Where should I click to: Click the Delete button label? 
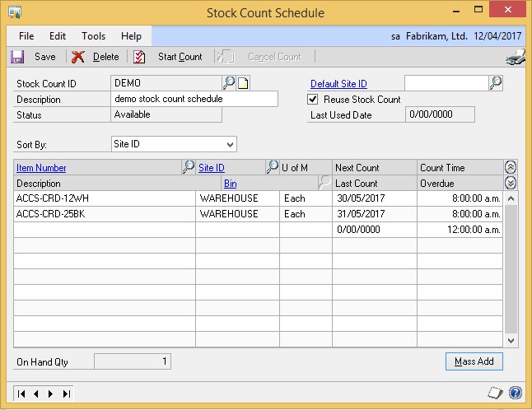106,57
